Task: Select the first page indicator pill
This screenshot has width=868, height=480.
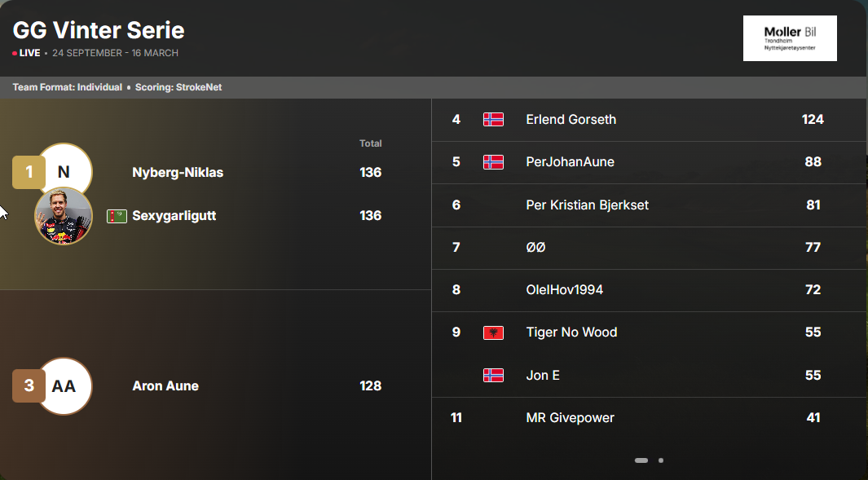Action: [641, 460]
